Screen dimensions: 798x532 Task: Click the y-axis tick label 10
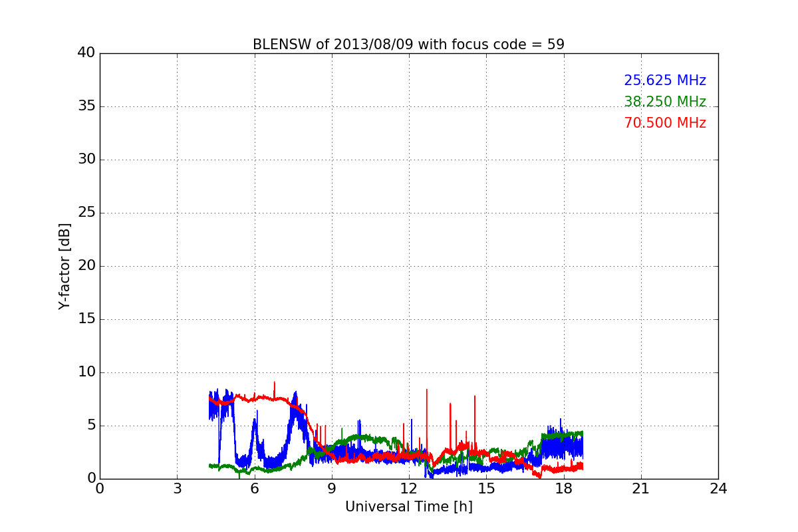coord(86,372)
